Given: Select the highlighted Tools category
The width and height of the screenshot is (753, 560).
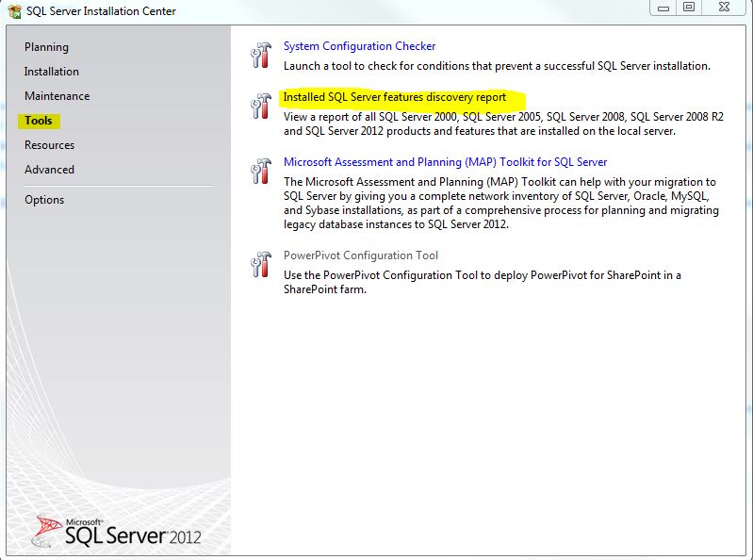Looking at the screenshot, I should (x=39, y=121).
